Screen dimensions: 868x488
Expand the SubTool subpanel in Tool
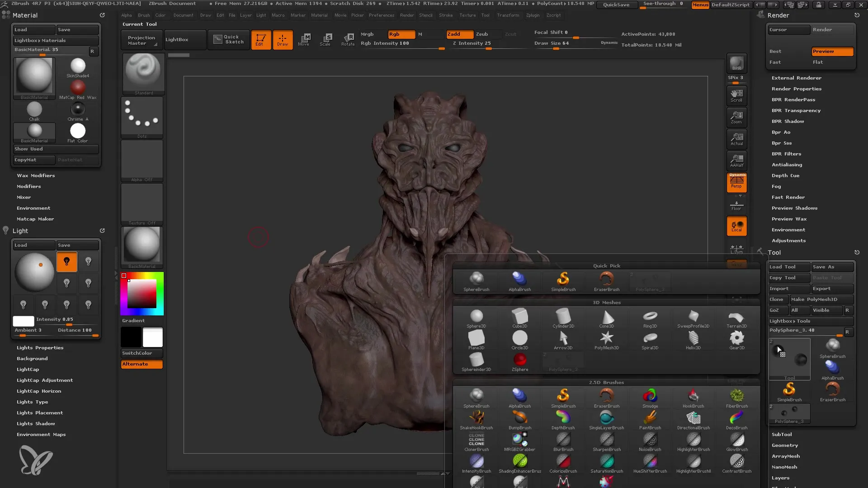click(782, 434)
